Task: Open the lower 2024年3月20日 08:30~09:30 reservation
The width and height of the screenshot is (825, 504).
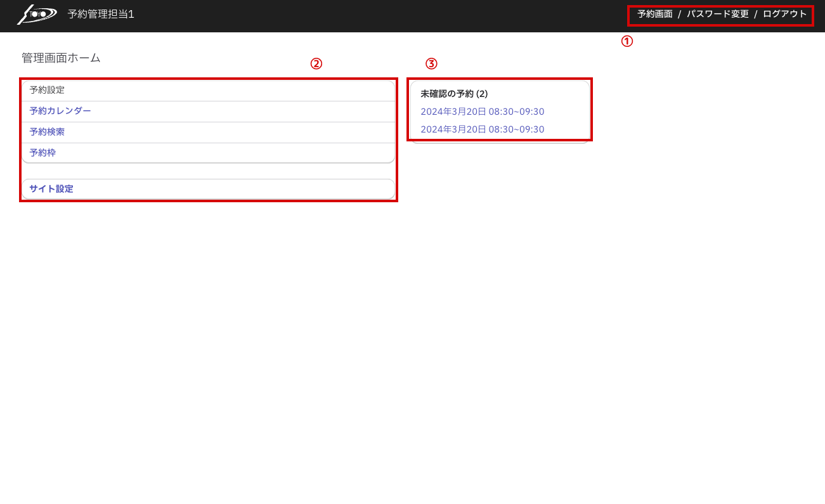Action: point(482,129)
